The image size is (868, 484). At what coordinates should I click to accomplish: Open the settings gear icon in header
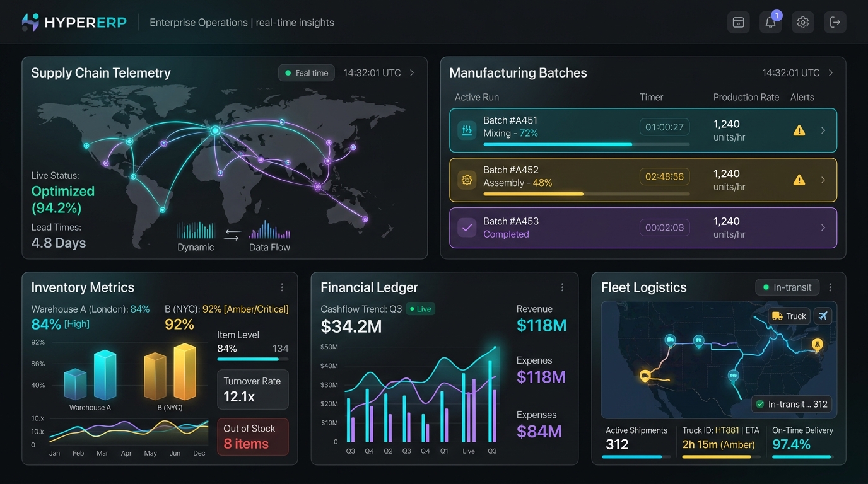(x=802, y=22)
